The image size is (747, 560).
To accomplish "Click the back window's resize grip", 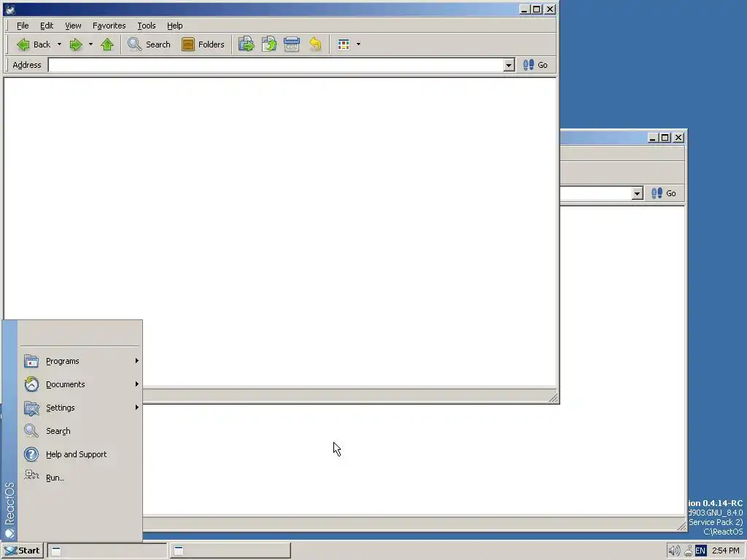I will [x=681, y=525].
